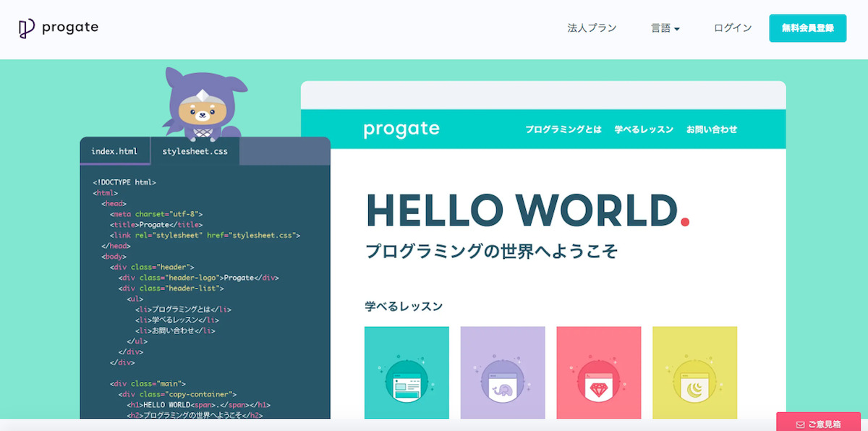Viewport: 868px width, 431px height.
Task: Click the <li>学べるレッスン</li> code line
Action: pos(177,320)
